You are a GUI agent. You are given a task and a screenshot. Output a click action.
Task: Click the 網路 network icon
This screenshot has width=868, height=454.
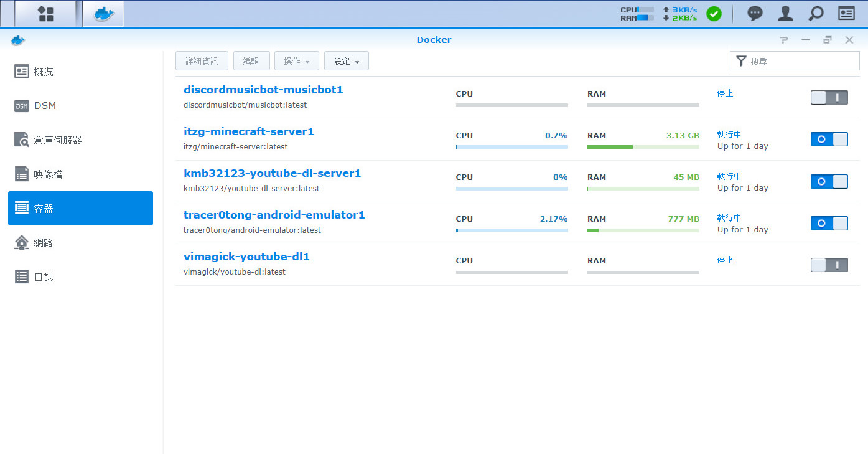[22, 242]
